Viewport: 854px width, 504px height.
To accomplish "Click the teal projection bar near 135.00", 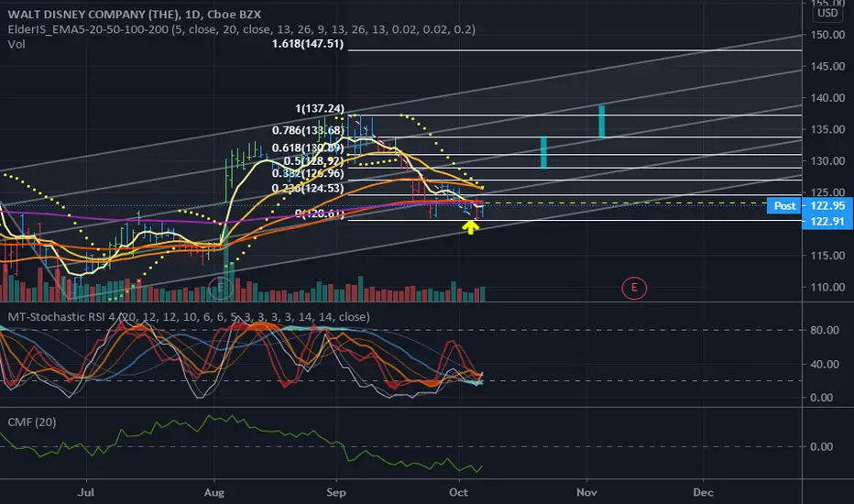I will [x=602, y=121].
